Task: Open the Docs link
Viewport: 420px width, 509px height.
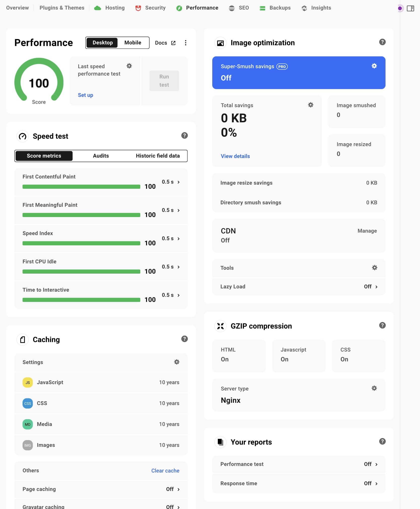Action: [165, 43]
